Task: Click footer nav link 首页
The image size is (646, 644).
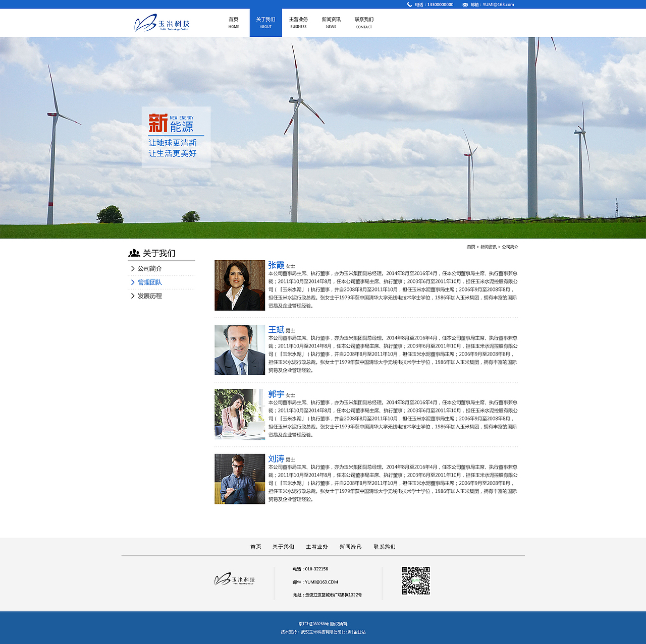Action: (x=256, y=547)
